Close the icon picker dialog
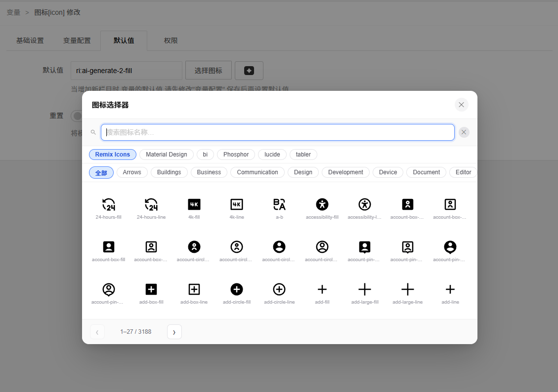558x392 pixels. pos(461,105)
